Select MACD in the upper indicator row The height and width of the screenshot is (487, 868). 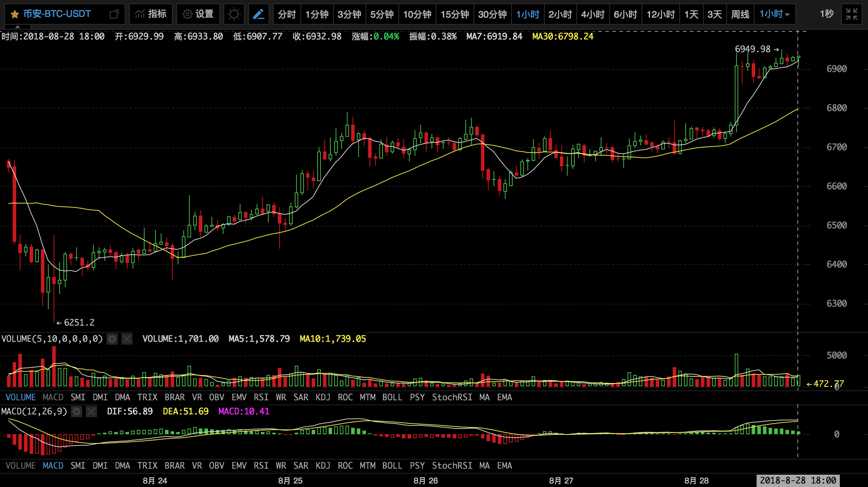point(53,397)
